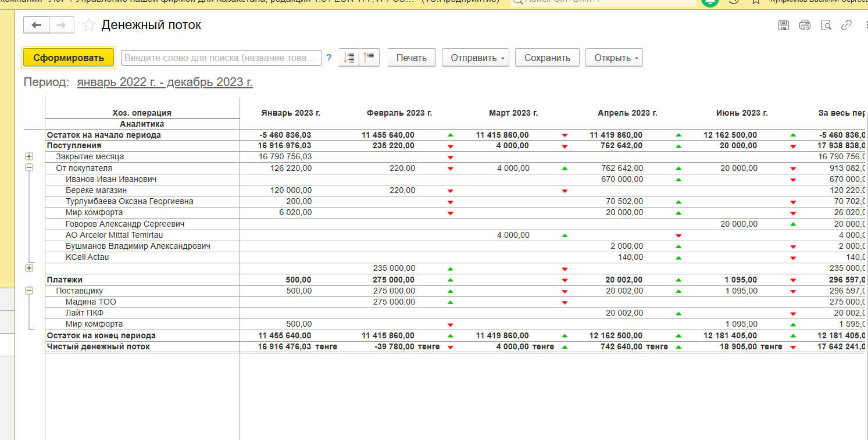Open the Отправить dropdown menu
The image size is (868, 440).
[475, 58]
